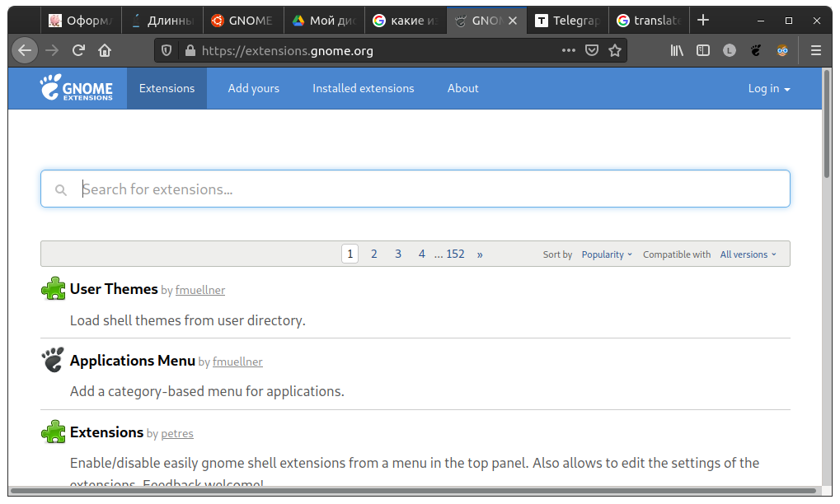
Task: Click the horizontal scrollbar at bottom
Action: pos(412,491)
